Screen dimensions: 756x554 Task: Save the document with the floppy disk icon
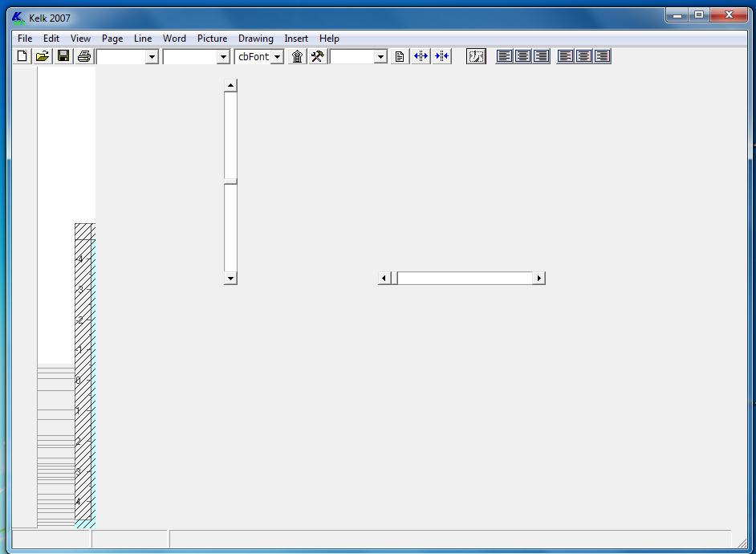pos(63,56)
